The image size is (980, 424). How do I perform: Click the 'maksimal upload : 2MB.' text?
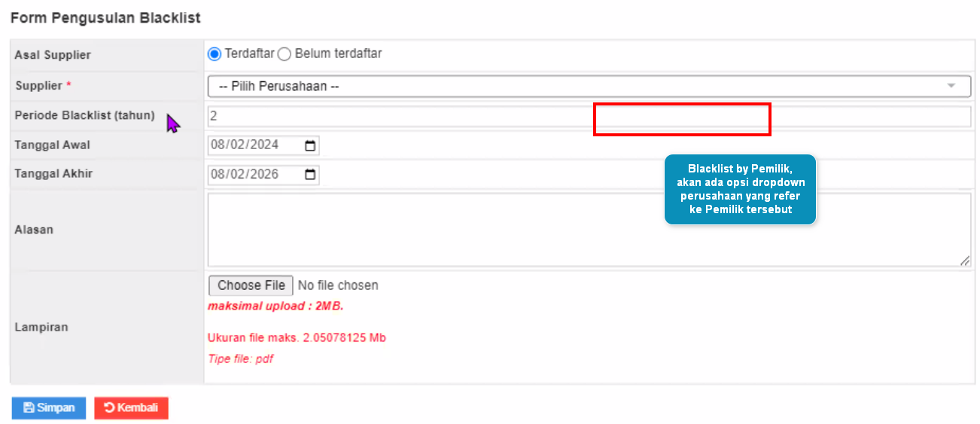275,307
